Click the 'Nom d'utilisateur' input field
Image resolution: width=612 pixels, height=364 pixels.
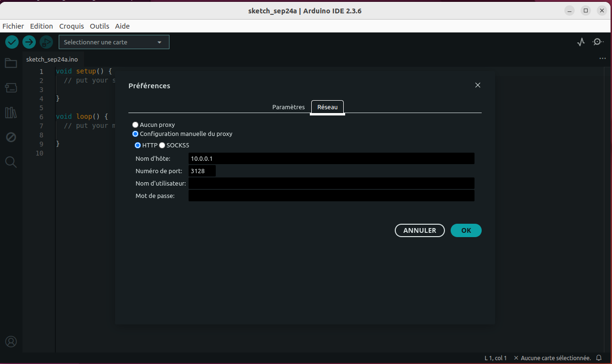click(331, 184)
